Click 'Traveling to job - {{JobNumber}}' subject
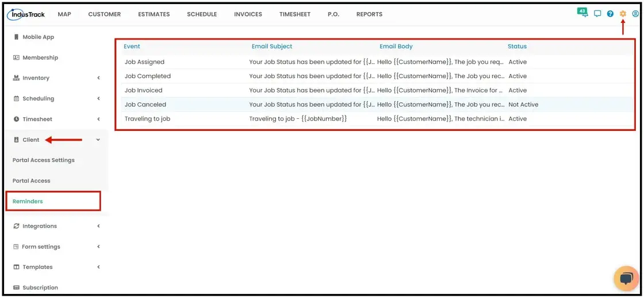Viewport: 644px width, 298px height. pyautogui.click(x=298, y=119)
